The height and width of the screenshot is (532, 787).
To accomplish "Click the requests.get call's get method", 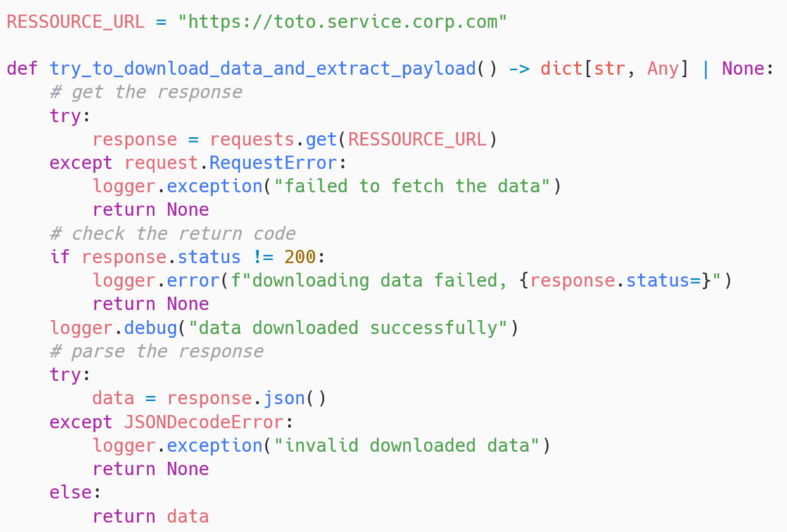I will coord(322,140).
